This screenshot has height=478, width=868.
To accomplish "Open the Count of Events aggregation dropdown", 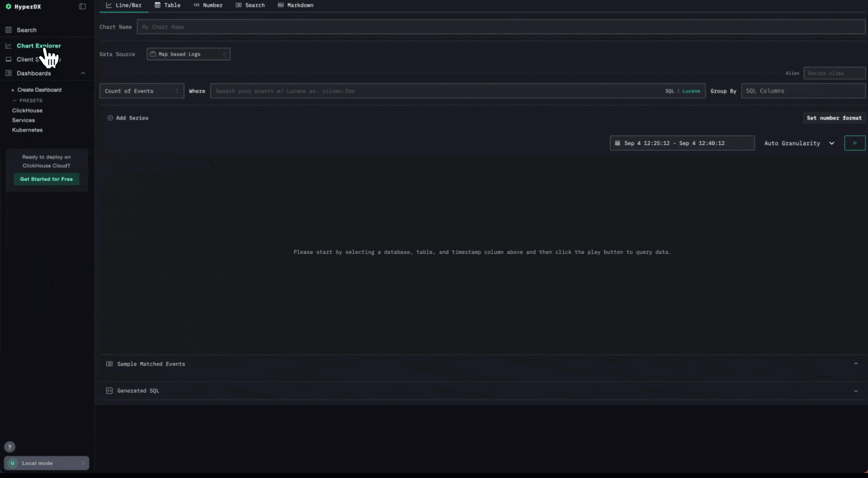I will [142, 91].
